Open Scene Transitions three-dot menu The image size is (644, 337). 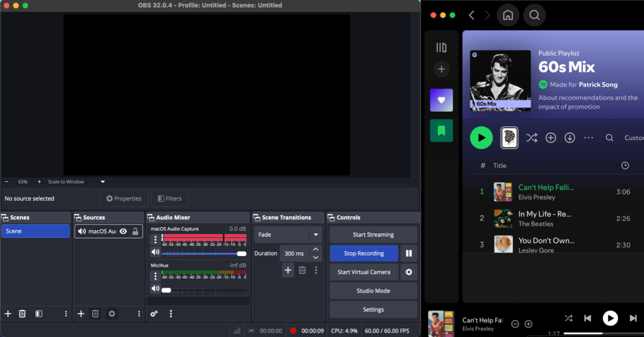(x=316, y=270)
